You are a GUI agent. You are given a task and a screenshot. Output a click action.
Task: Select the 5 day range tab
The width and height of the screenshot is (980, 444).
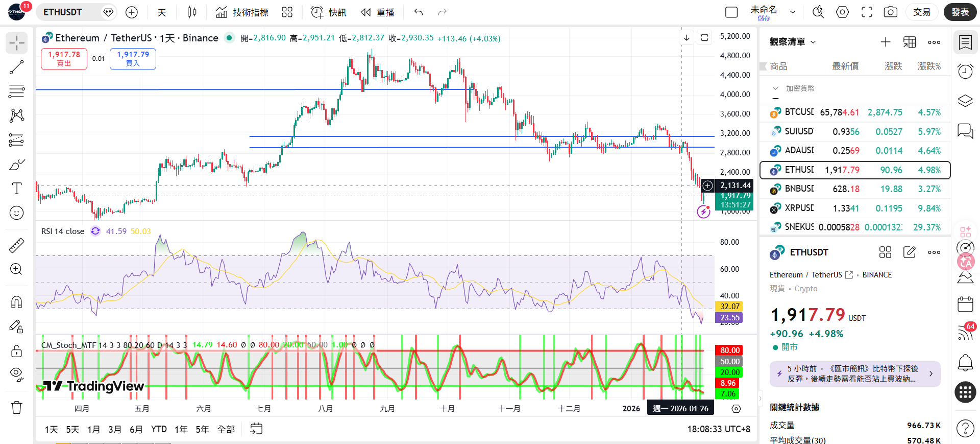point(72,430)
